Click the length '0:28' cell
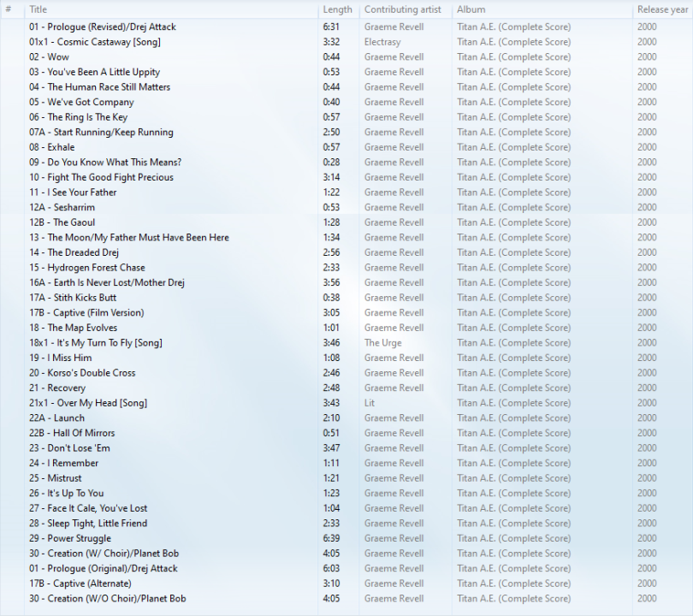Viewport: 693px width, 616px height. 331,163
